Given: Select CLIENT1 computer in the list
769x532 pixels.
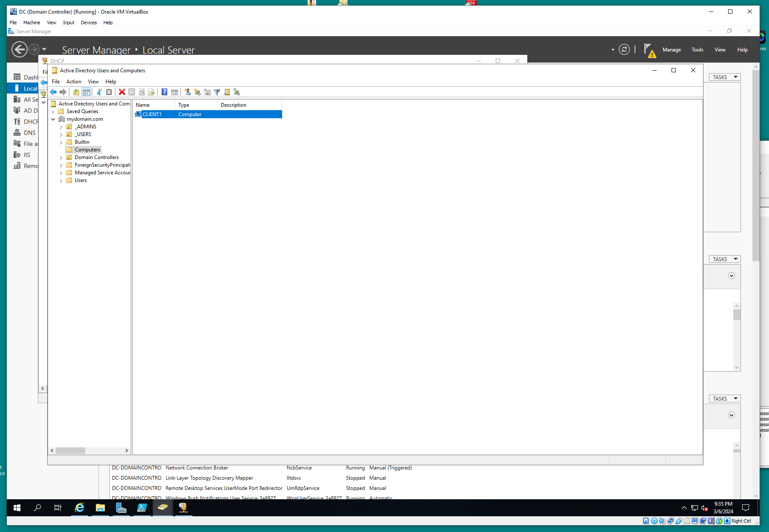Looking at the screenshot, I should point(209,114).
